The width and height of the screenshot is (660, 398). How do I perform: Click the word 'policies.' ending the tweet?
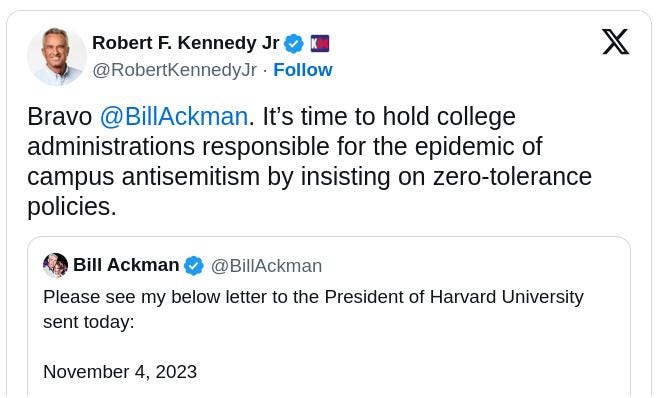pos(72,207)
